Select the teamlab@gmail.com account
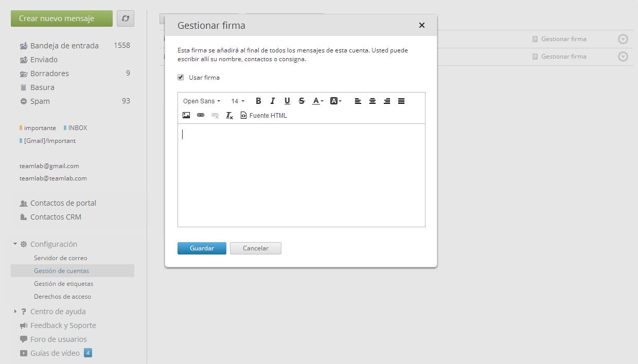638x364 pixels. coord(49,166)
